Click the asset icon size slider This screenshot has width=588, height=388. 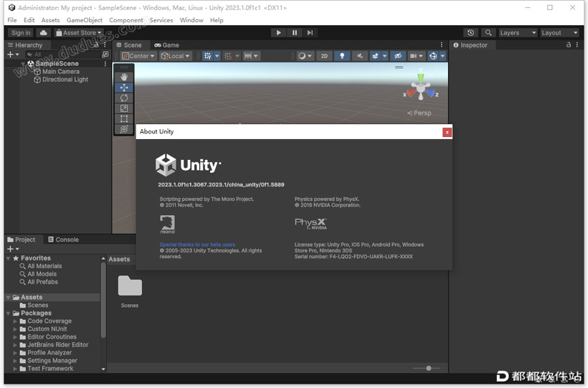[429, 368]
